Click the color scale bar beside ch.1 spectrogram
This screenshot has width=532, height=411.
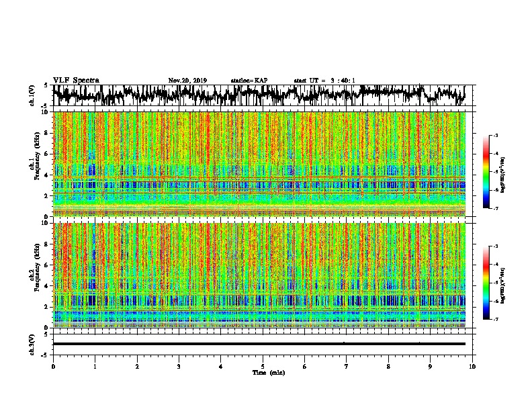click(486, 172)
